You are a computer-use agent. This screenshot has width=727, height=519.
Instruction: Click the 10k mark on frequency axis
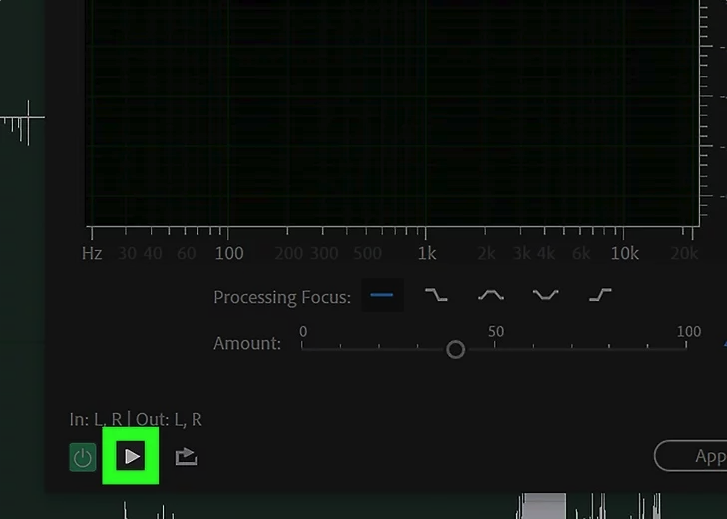(625, 253)
